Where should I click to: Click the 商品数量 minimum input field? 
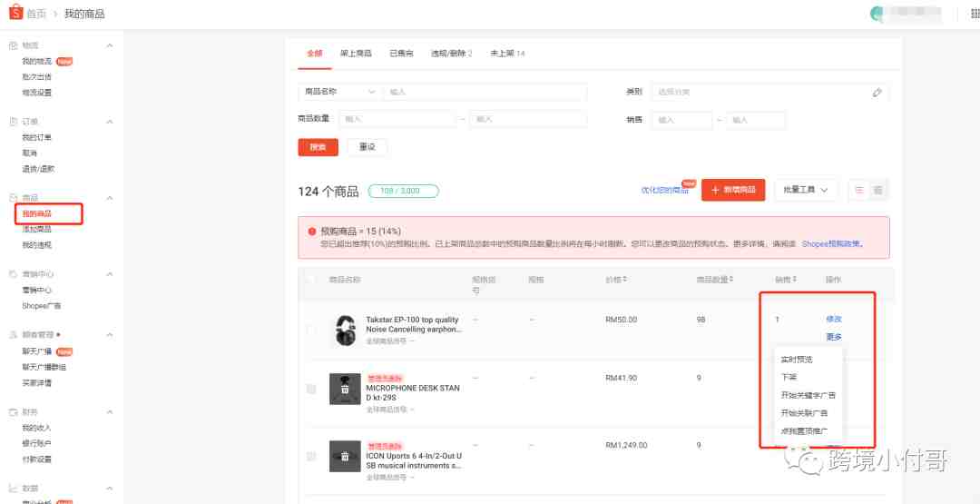tap(397, 119)
